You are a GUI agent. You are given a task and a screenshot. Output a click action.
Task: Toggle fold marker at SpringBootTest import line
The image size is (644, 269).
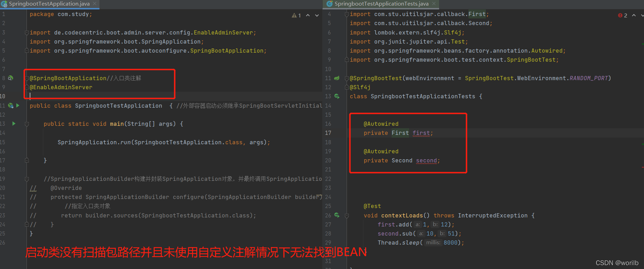coord(347,60)
